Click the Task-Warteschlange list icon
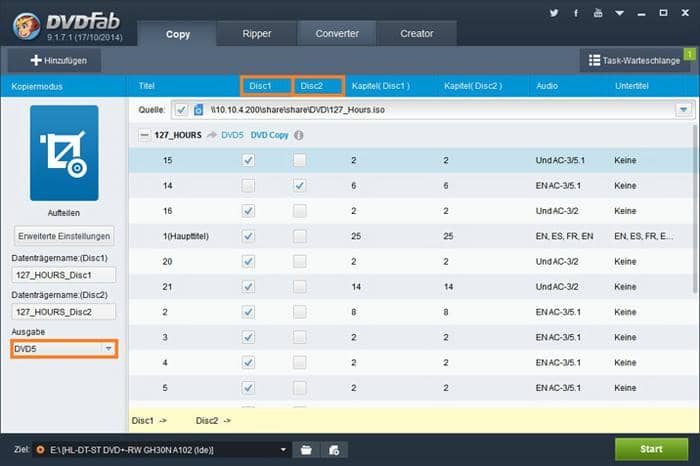Image resolution: width=700 pixels, height=466 pixels. click(x=594, y=60)
